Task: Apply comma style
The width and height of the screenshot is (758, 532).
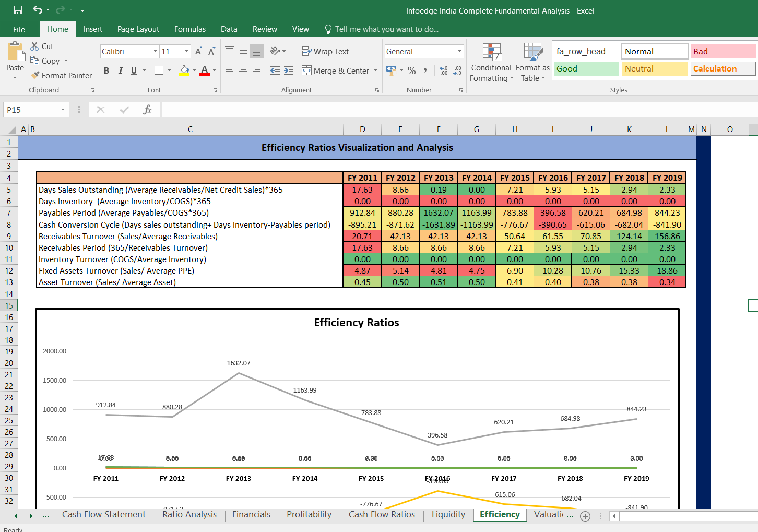Action: (x=425, y=70)
